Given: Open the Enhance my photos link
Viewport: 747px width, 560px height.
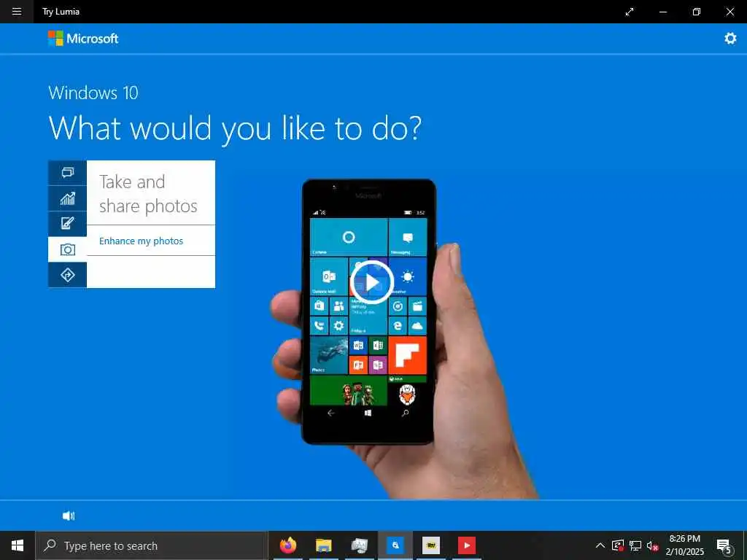Looking at the screenshot, I should (141, 241).
